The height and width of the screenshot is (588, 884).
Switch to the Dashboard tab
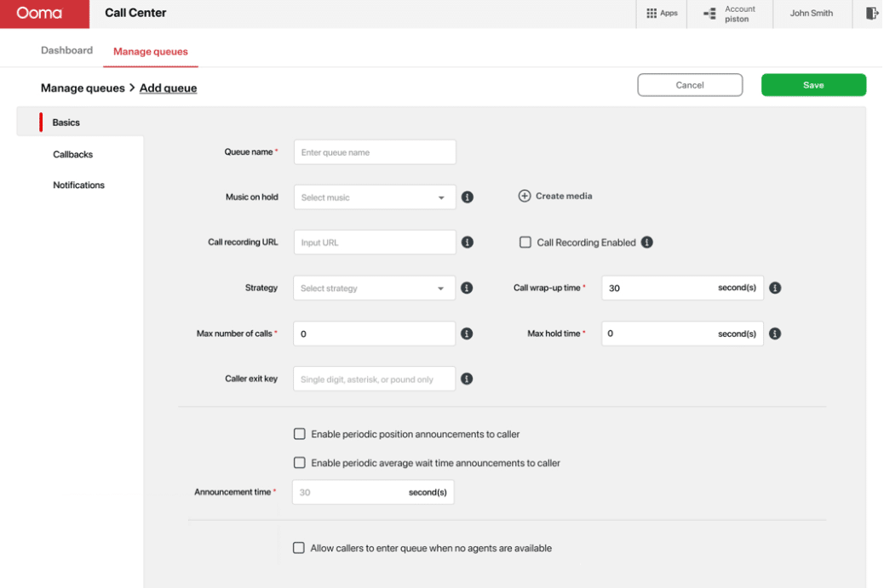click(66, 50)
